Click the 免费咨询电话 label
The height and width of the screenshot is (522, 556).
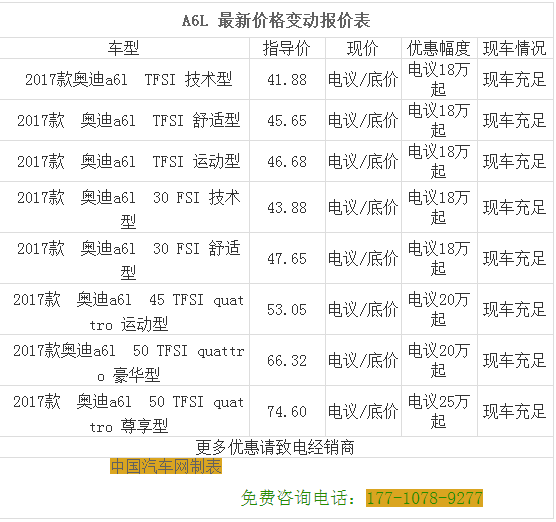[298, 498]
